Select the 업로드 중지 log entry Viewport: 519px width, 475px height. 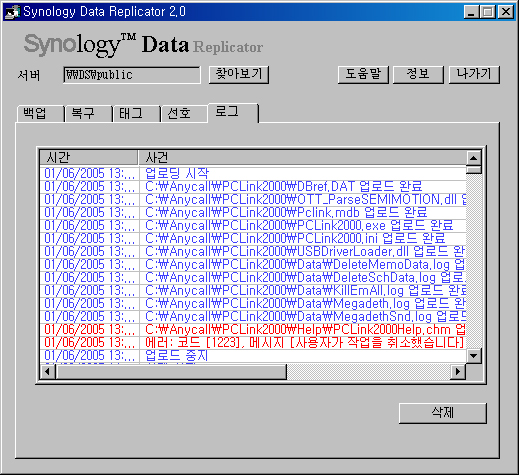tap(253, 355)
